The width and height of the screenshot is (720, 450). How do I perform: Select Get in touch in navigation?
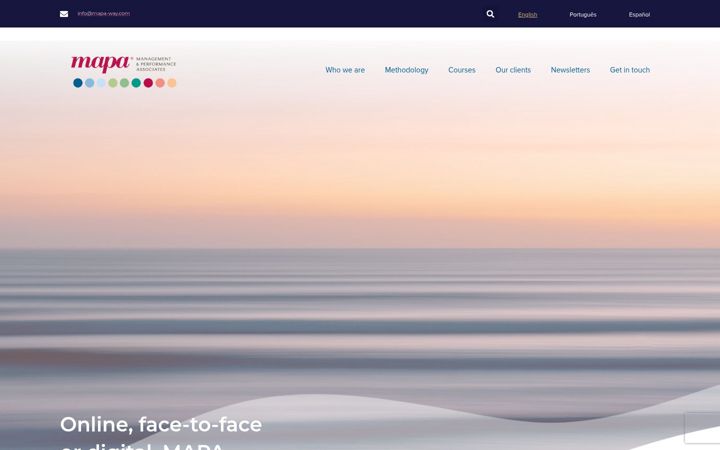(630, 70)
